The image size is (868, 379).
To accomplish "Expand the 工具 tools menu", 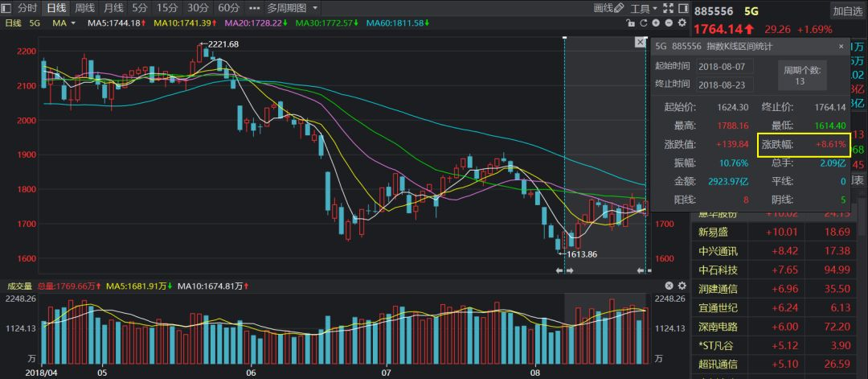I will point(644,8).
